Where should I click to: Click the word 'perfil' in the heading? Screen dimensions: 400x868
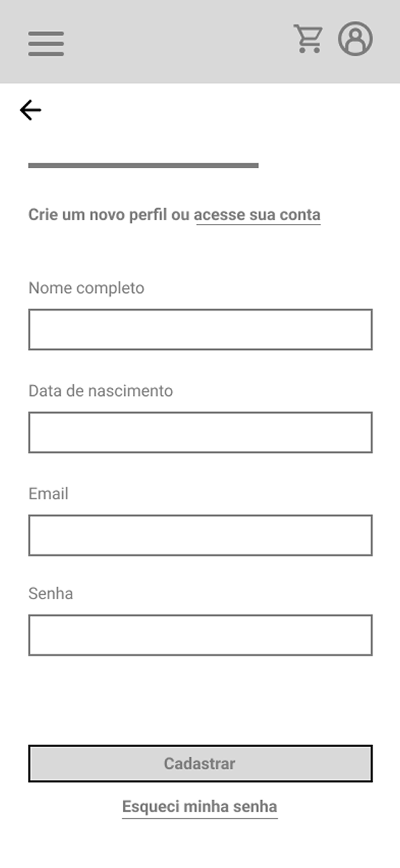coord(147,215)
